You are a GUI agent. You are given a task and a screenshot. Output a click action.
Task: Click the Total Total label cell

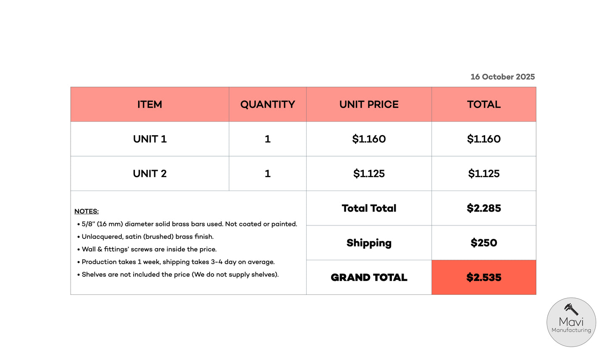point(369,208)
